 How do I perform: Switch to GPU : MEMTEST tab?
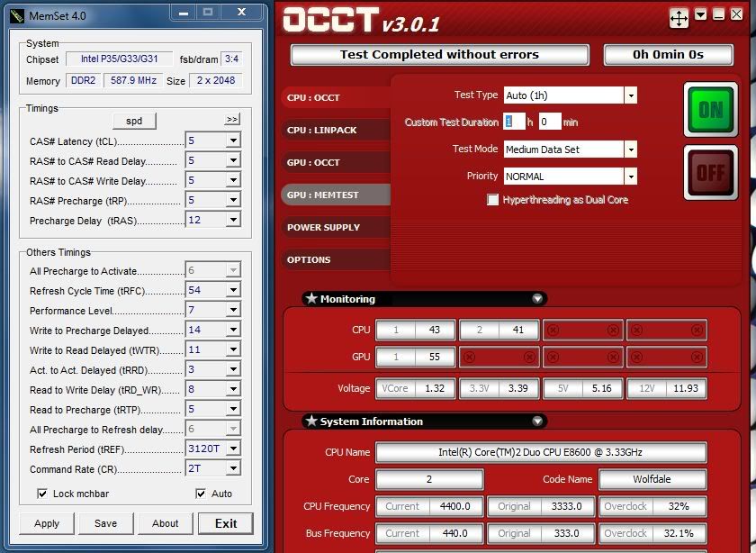tap(336, 195)
